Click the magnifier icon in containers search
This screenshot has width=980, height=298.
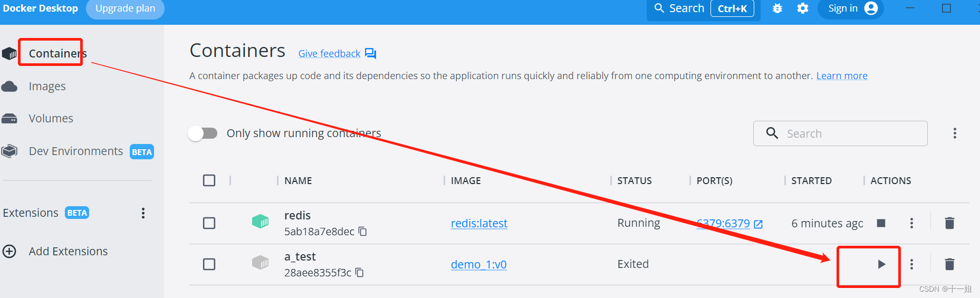click(x=772, y=133)
